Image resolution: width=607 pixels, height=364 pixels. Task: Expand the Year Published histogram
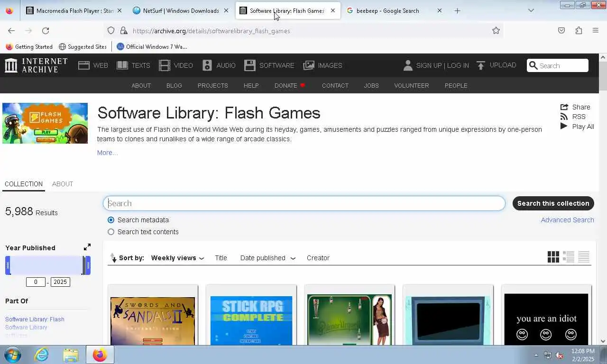87,247
